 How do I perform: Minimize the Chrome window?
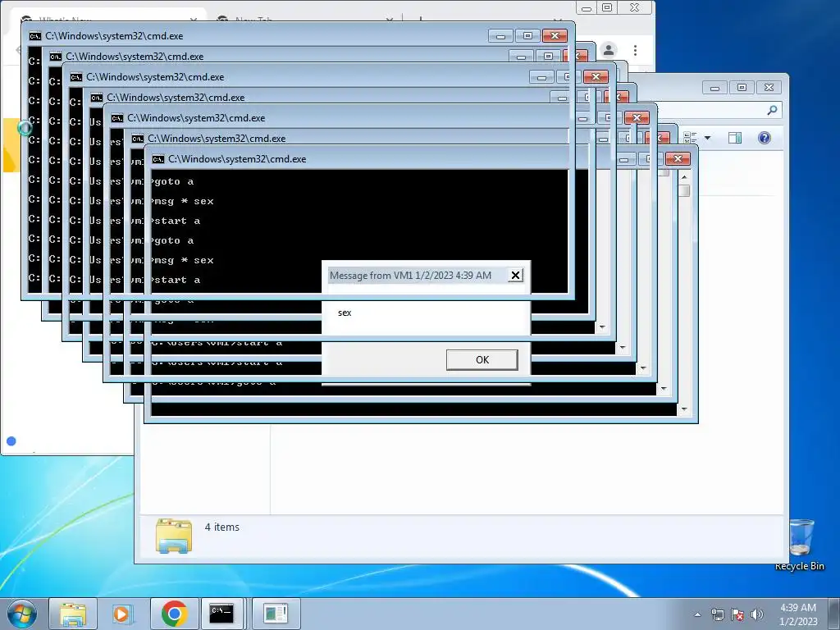(x=587, y=8)
